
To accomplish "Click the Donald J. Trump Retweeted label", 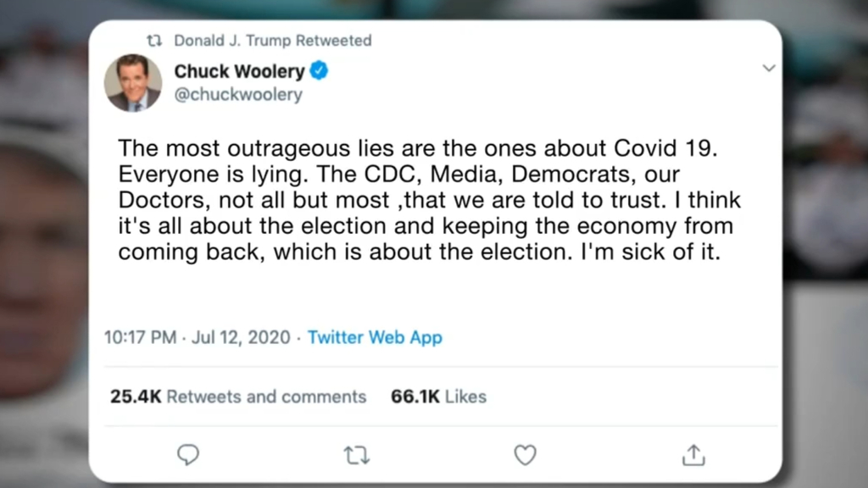I will (x=272, y=41).
